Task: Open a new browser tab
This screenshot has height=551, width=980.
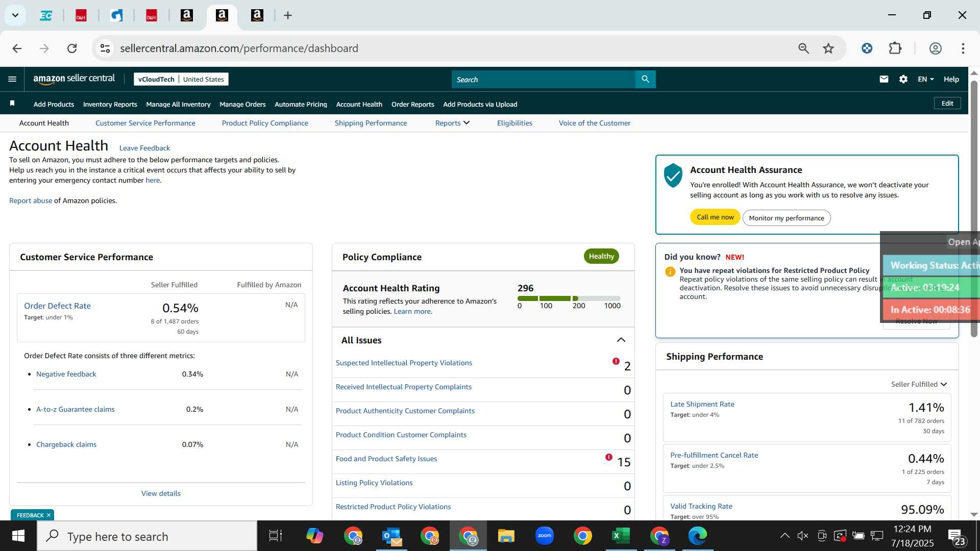Action: pos(288,16)
